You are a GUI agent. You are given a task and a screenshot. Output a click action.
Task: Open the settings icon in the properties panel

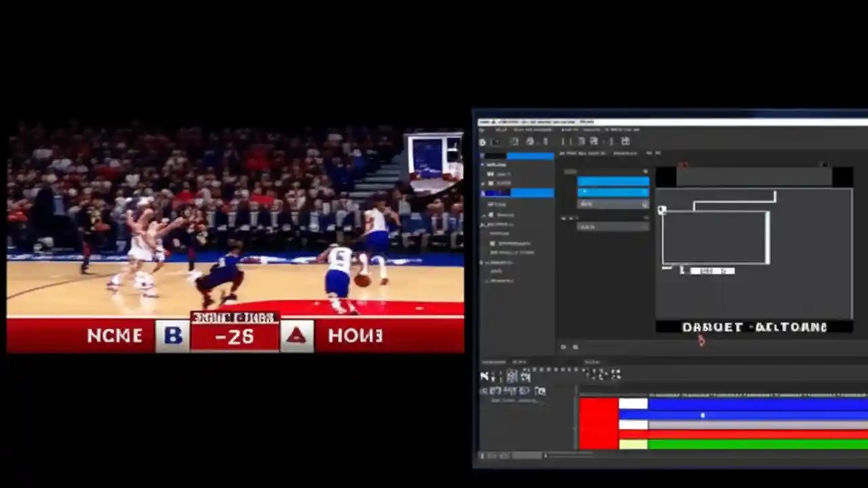coord(645,172)
